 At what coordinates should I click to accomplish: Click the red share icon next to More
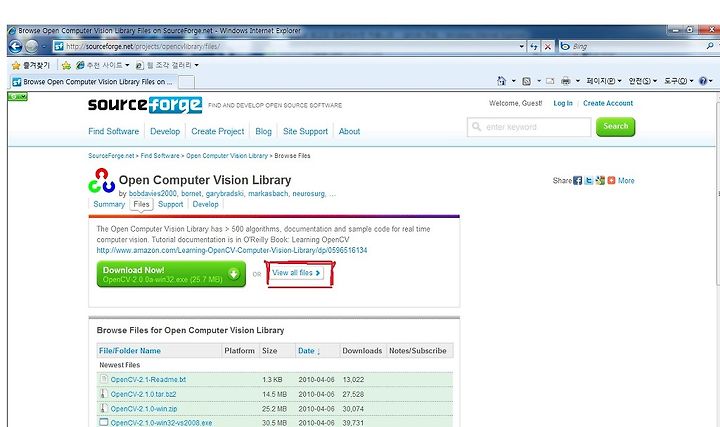(611, 180)
